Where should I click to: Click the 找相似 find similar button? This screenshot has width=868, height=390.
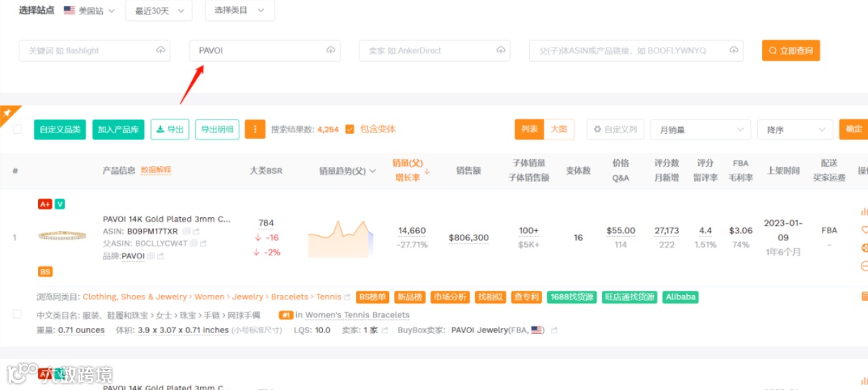pyautogui.click(x=490, y=297)
